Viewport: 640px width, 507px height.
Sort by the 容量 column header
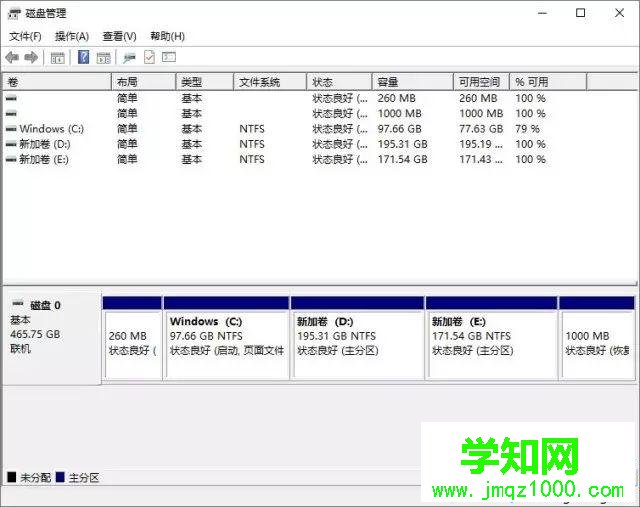tap(413, 82)
